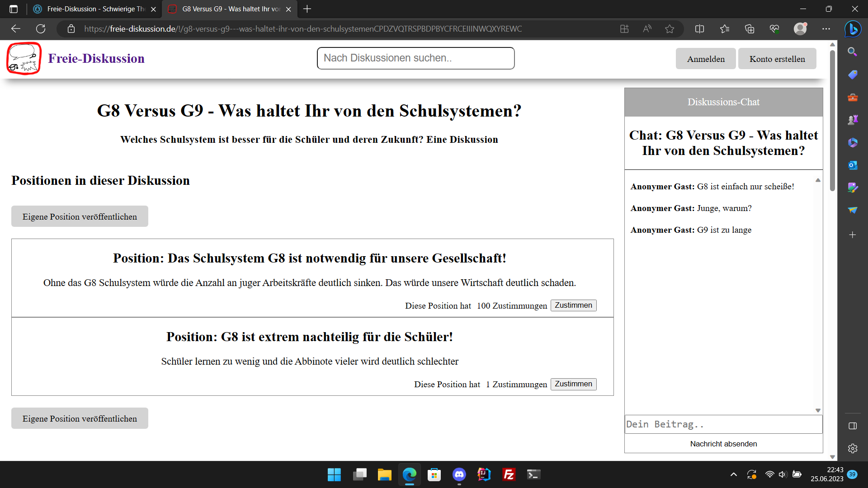This screenshot has width=868, height=488.
Task: Open Bing Copilot sidebar icon
Action: (853, 29)
